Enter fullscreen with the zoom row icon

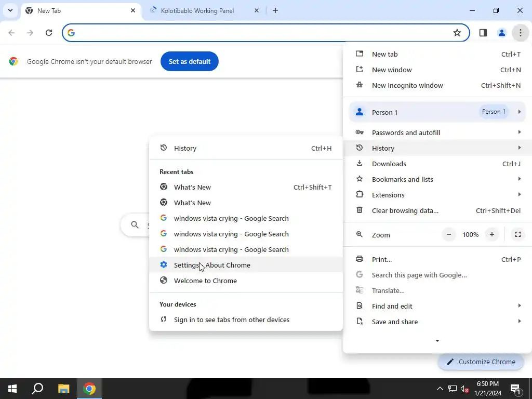click(518, 234)
